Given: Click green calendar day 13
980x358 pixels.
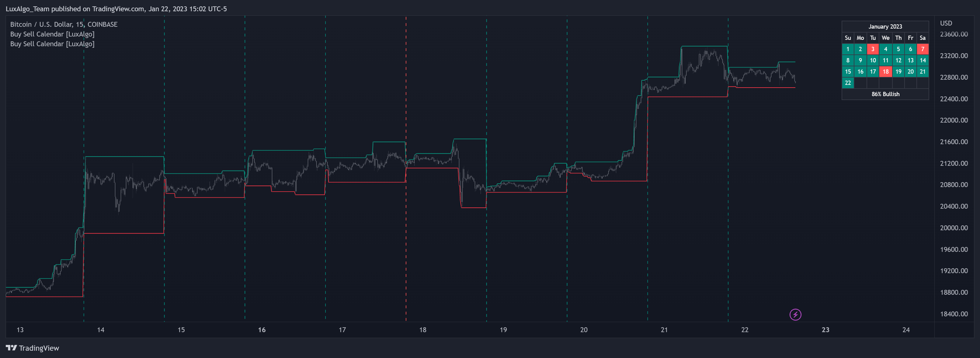Looking at the screenshot, I should 910,60.
